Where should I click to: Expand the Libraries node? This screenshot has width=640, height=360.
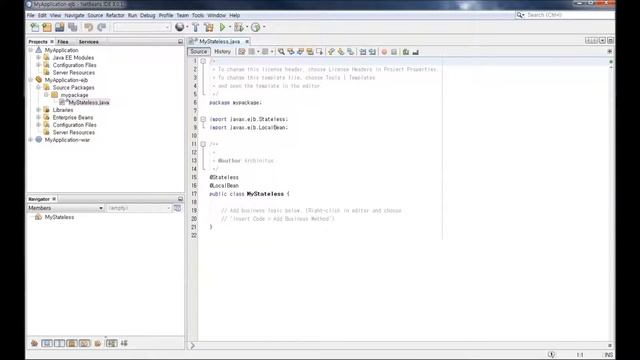click(x=38, y=110)
